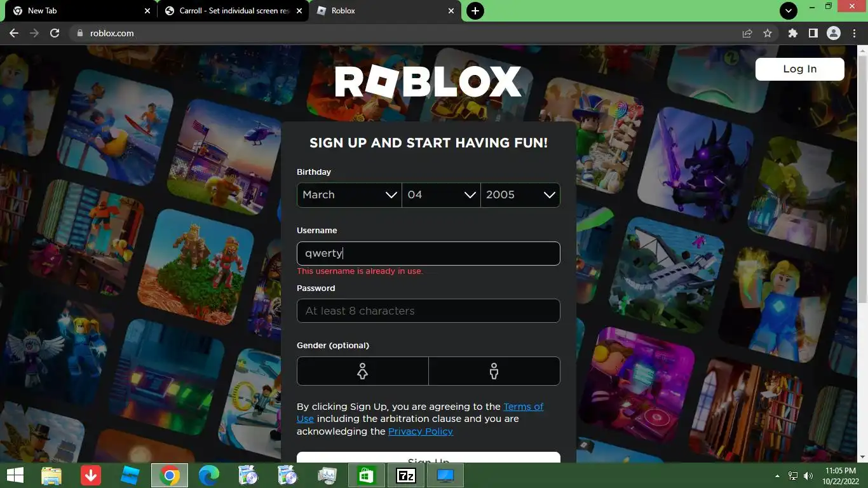Close the Roblox tab
Screen dimensions: 868x488
[x=451, y=11]
